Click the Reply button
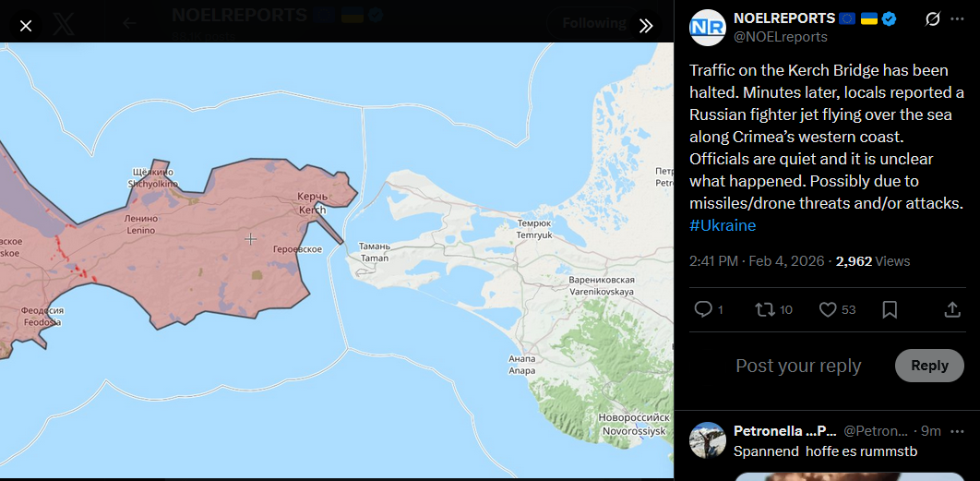The image size is (980, 481). [x=929, y=366]
